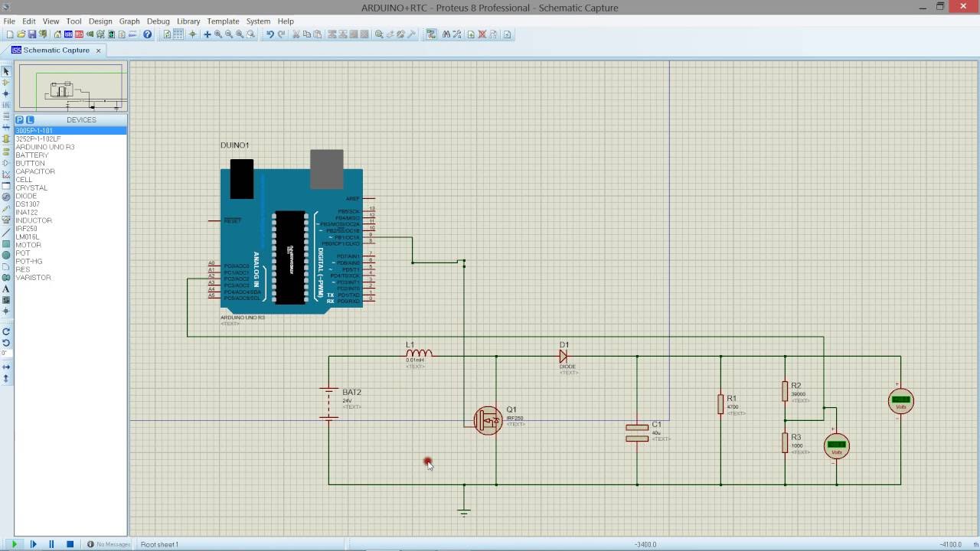The height and width of the screenshot is (551, 980).
Task: Select the 2D box drawing tool
Action: [6, 243]
